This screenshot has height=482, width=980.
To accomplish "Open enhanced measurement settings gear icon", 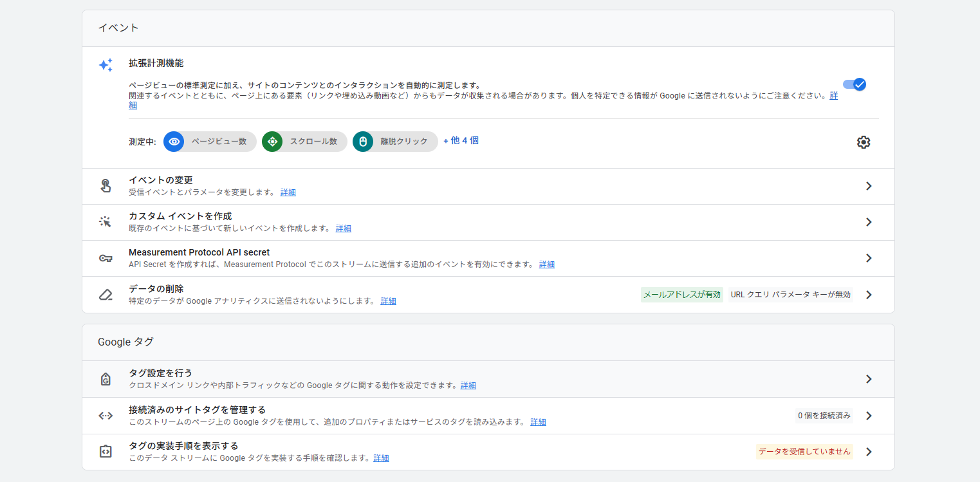I will pos(864,142).
